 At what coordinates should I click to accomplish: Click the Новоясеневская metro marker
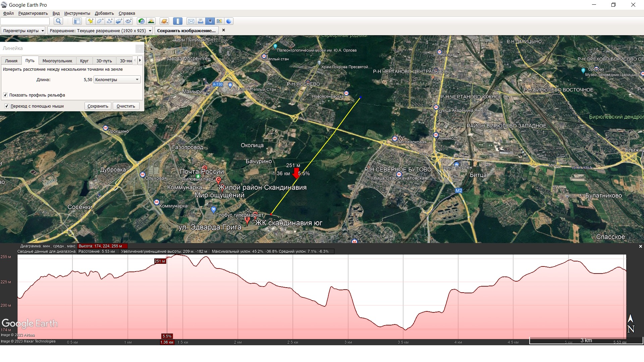[346, 93]
